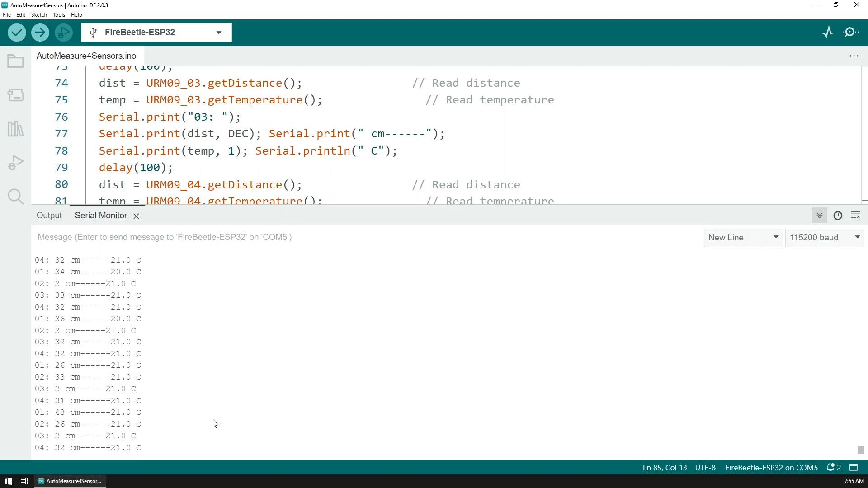Click the line 75 Read temperature comment
The image size is (868, 488).
tap(490, 100)
